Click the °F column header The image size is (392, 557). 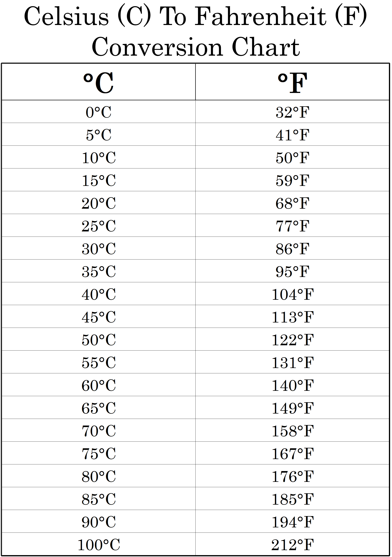pos(292,83)
